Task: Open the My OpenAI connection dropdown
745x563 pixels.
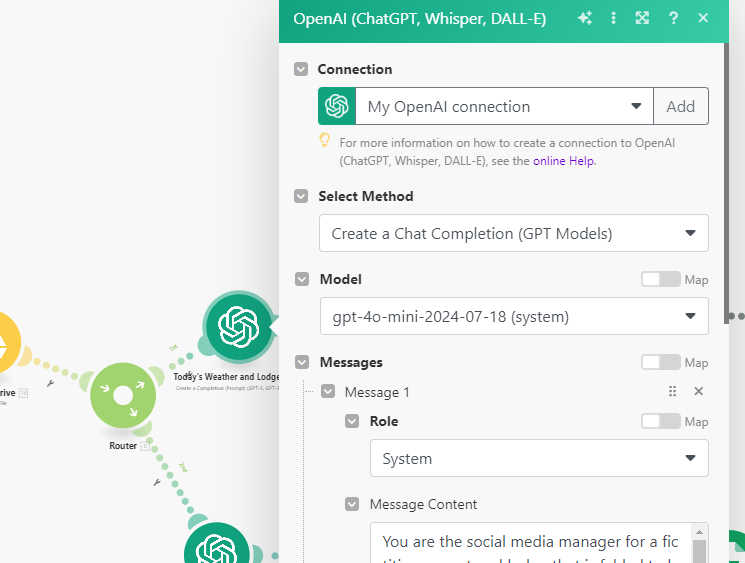Action: coord(504,106)
